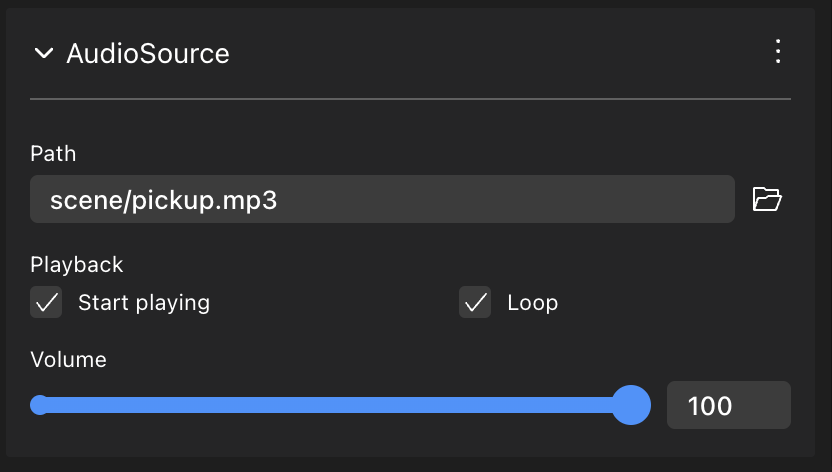Viewport: 832px width, 472px height.
Task: Click the volume value field showing 100
Action: pyautogui.click(x=728, y=405)
